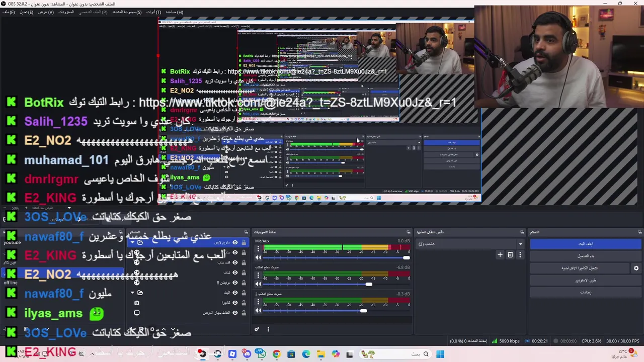Open the Windows Start menu
Viewport: 644px width, 362px height.
tap(440, 354)
